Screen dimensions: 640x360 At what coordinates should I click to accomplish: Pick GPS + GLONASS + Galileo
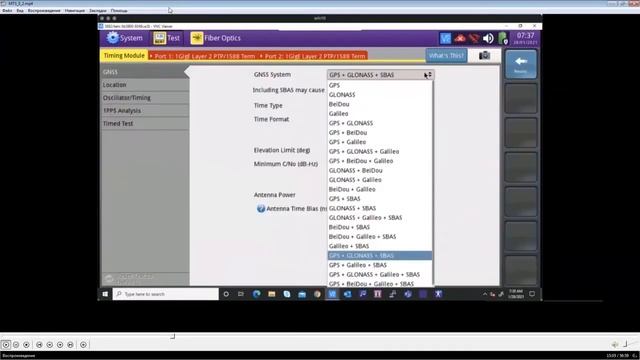click(x=380, y=151)
